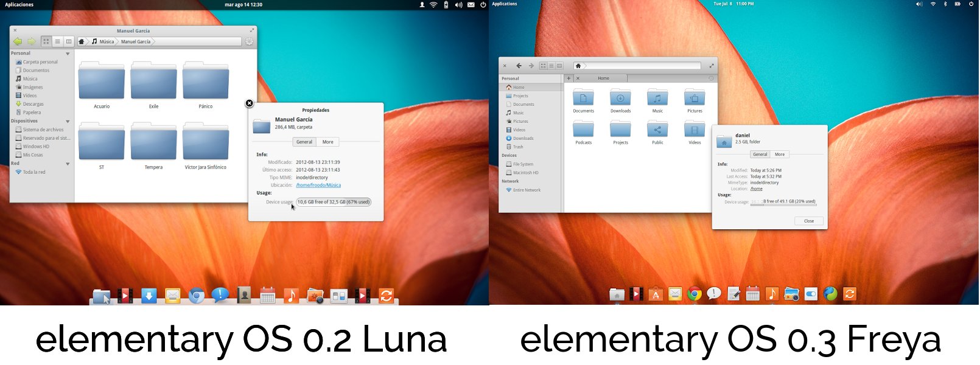This screenshot has height=365, width=980.
Task: Launch Midori browser from the Freya dock
Action: [830, 294]
